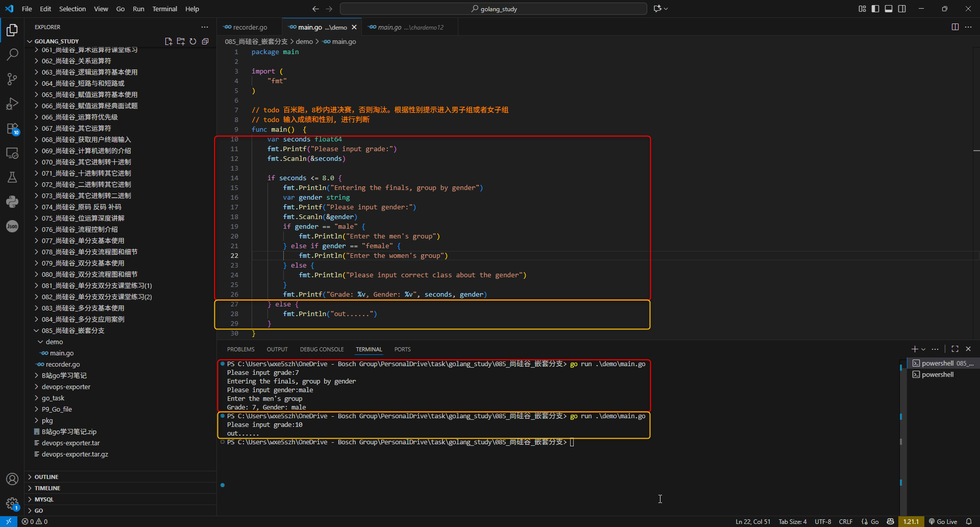This screenshot has height=527, width=980.
Task: Maximize the terminal panel size
Action: point(955,349)
